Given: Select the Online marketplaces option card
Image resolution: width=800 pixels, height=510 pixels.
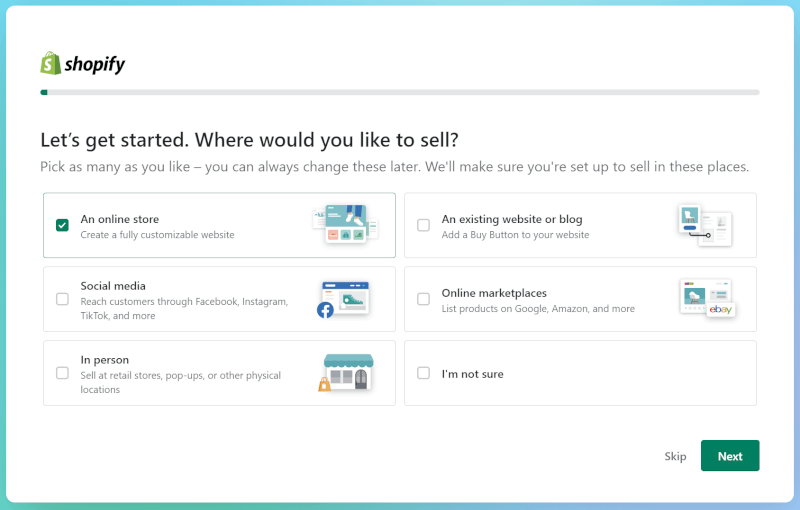Looking at the screenshot, I should pos(580,299).
